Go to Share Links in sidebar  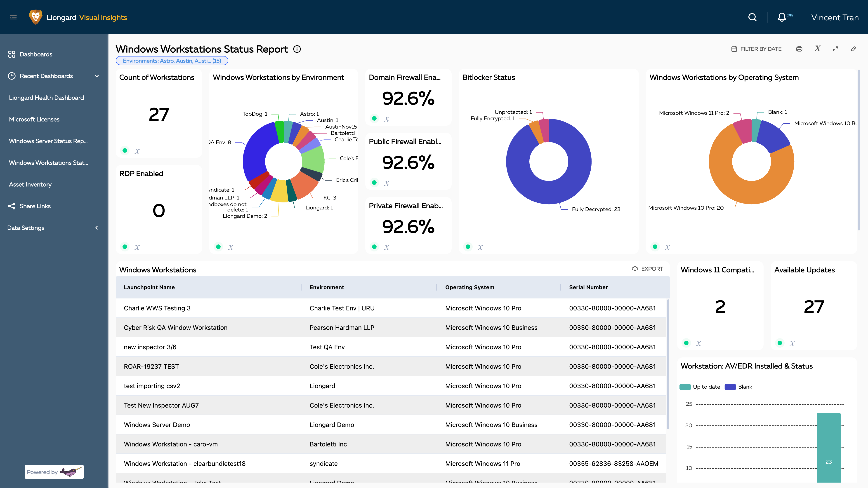[x=35, y=206]
